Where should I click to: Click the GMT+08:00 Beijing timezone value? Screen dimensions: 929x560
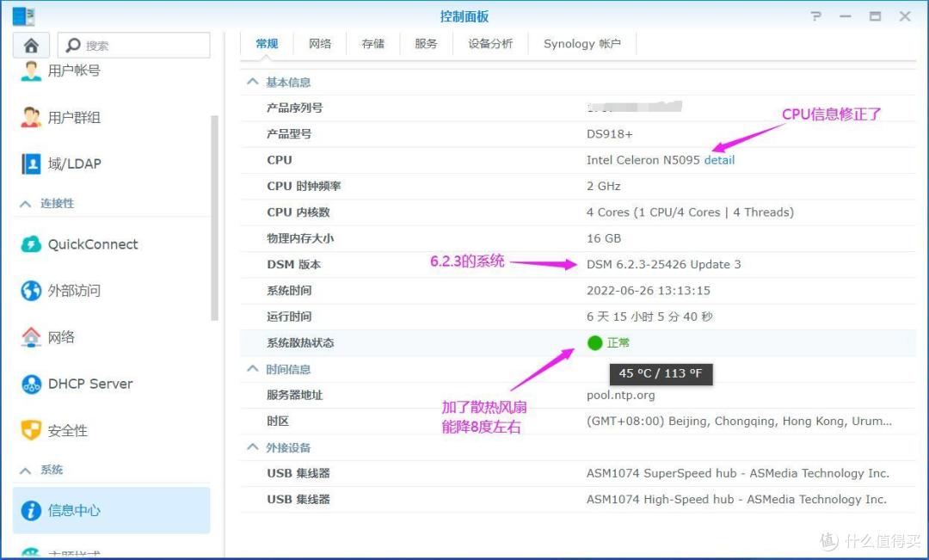[x=739, y=422]
